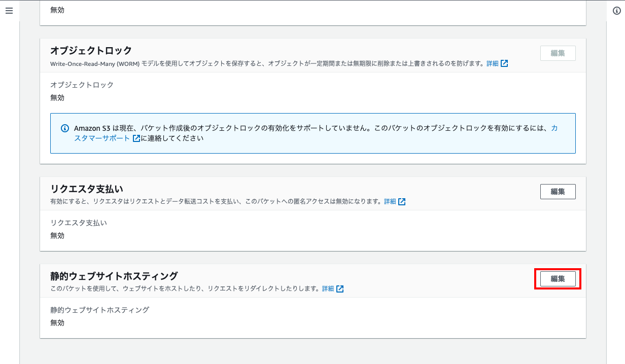Open the 詳細 link under リクエスタ支払い
625x364 pixels.
click(390, 202)
